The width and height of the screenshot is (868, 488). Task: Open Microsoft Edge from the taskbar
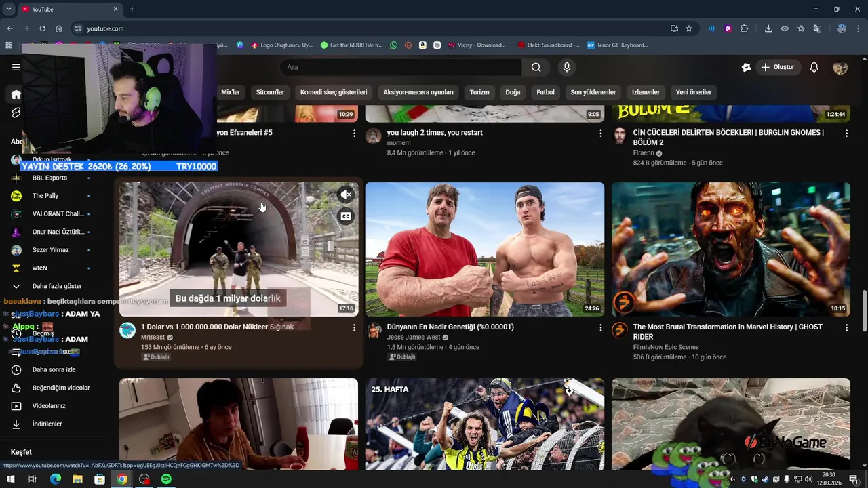55,479
